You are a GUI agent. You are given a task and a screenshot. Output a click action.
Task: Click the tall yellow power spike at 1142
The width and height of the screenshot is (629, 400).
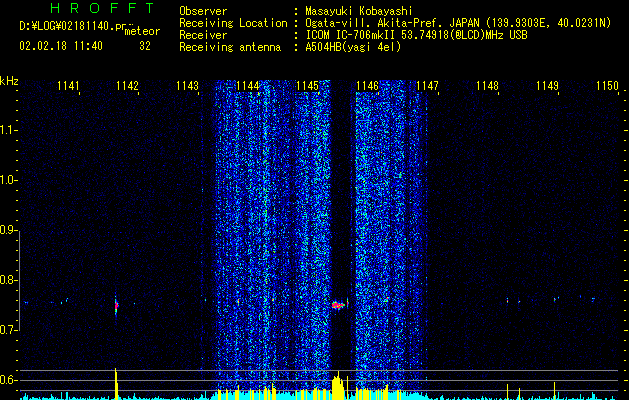[x=116, y=384]
